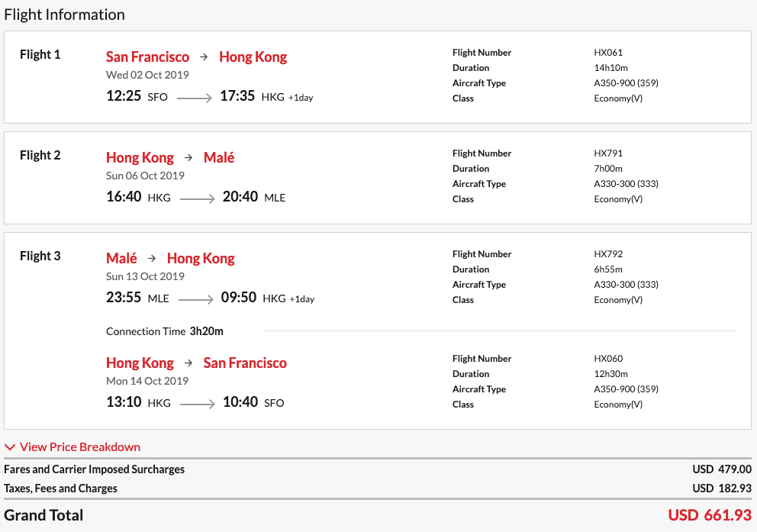
Task: Select the Flight 1 label
Action: (40, 54)
